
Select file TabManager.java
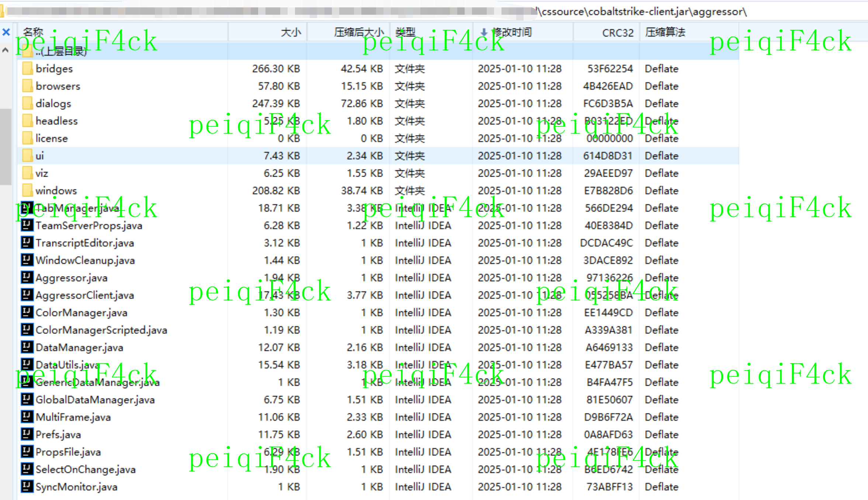coord(77,208)
